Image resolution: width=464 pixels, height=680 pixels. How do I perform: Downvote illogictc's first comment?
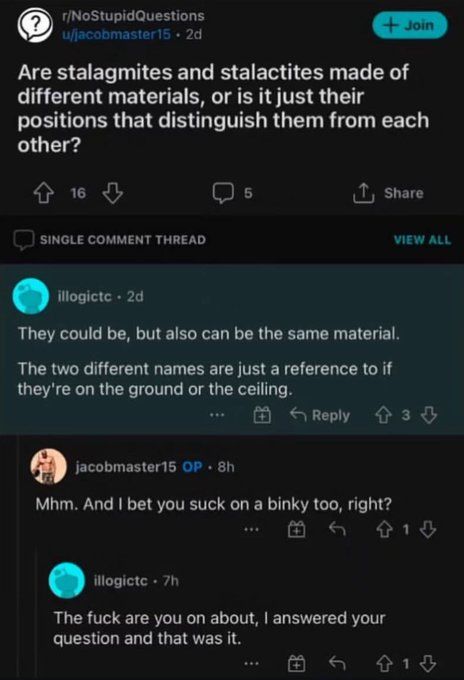(429, 415)
